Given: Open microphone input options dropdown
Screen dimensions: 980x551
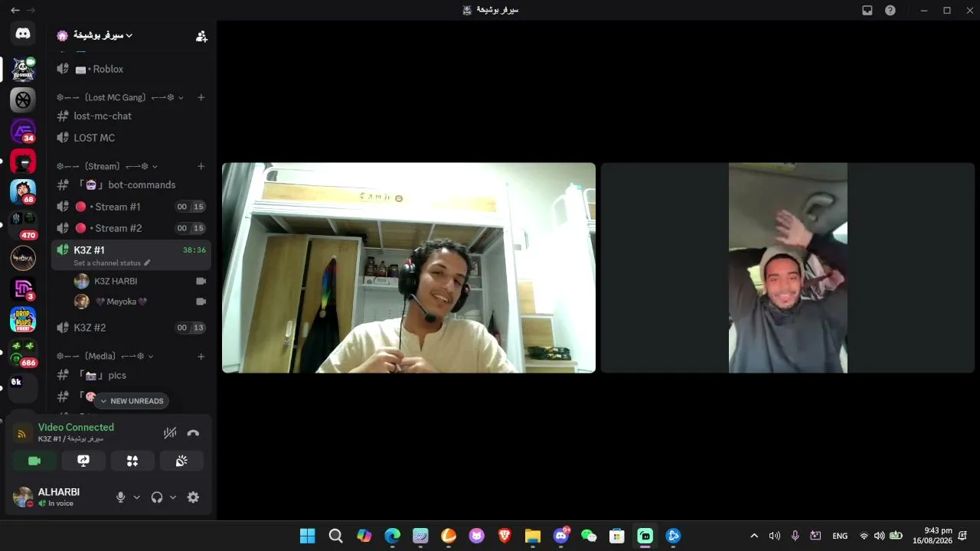Looking at the screenshot, I should [x=137, y=497].
